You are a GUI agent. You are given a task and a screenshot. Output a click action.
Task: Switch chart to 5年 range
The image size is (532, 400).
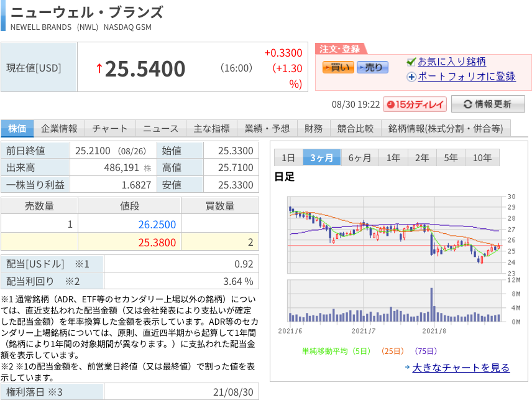(451, 157)
